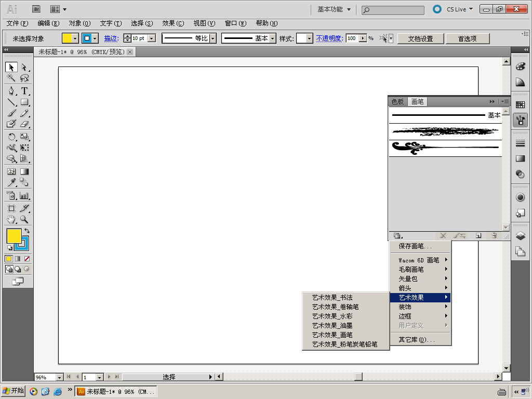Click the search field in title bar
532x399 pixels.
(393, 10)
